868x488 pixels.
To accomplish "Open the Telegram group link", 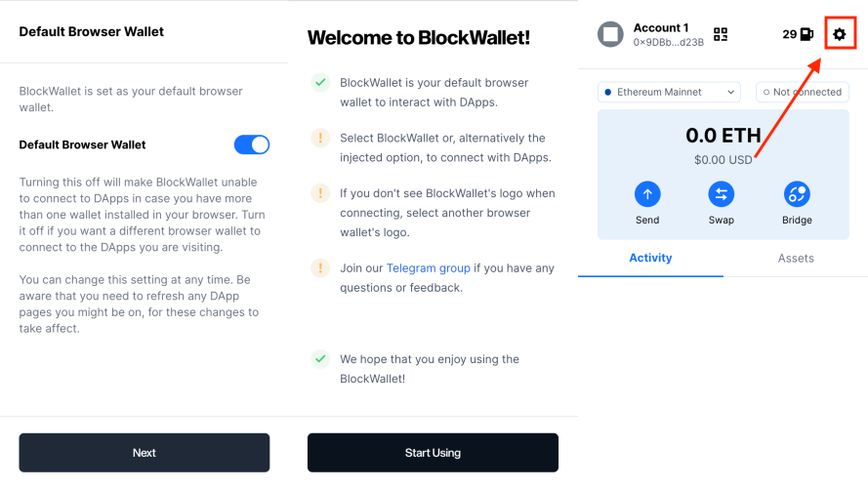I will 429,267.
